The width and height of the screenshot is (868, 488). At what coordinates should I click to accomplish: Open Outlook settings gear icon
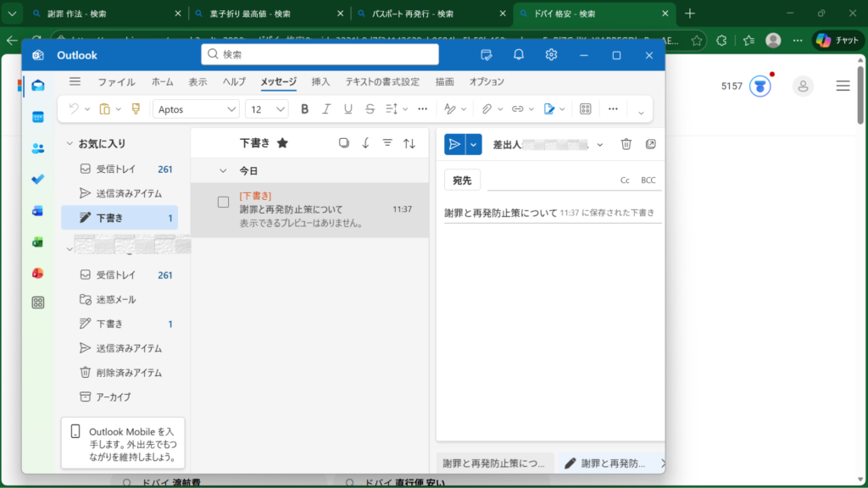[x=551, y=55]
